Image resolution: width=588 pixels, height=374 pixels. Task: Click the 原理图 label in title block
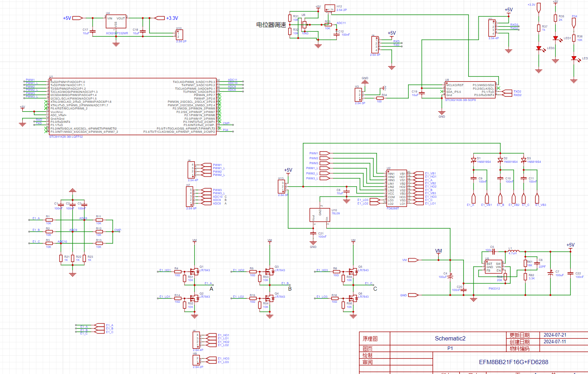370,339
